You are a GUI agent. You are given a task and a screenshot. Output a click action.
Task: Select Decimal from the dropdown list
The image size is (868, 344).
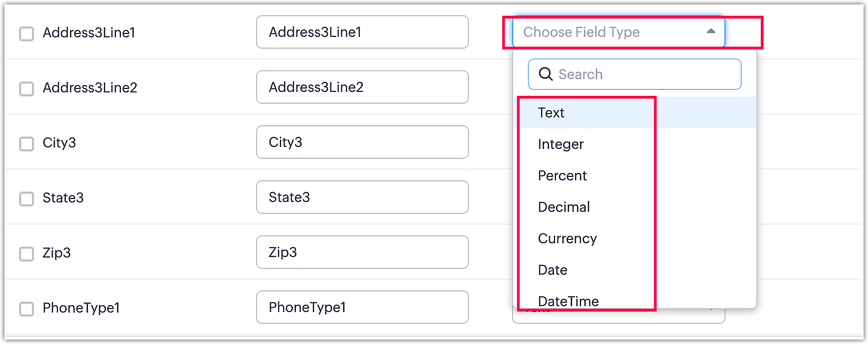(564, 207)
